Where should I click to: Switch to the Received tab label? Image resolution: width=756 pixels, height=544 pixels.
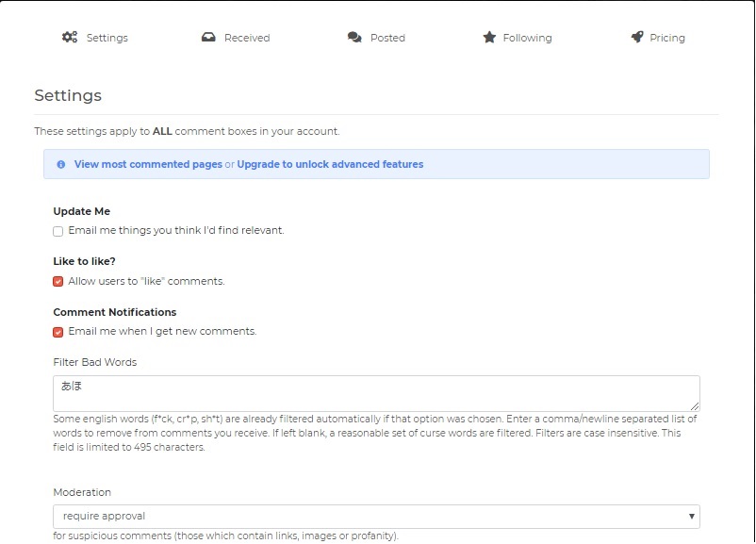247,39
